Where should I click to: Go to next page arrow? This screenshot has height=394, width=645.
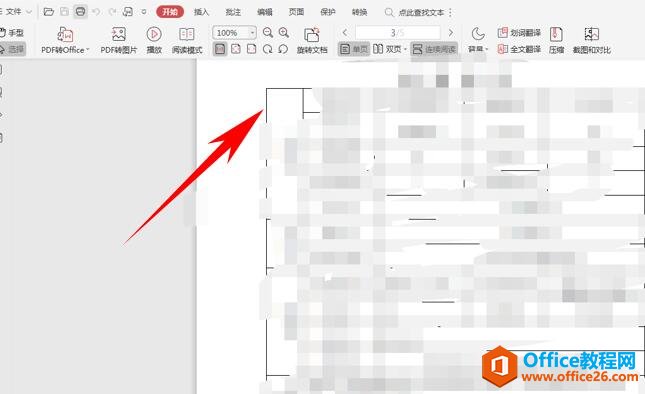coord(451,32)
